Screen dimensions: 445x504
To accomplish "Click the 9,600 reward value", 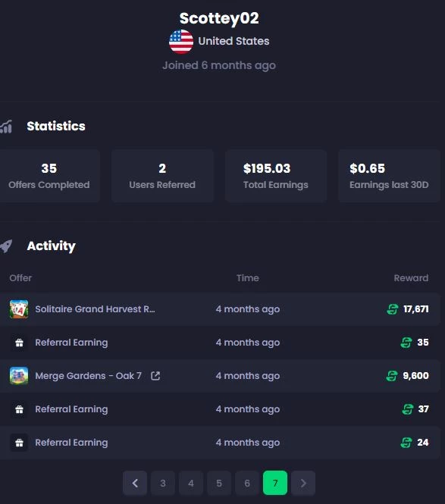I will (415, 376).
